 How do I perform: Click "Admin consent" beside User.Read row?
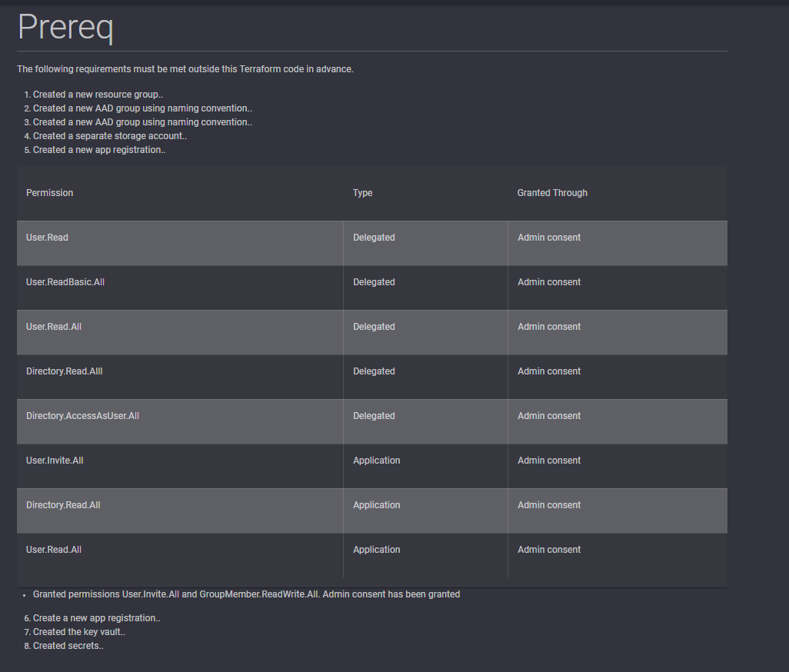[548, 237]
